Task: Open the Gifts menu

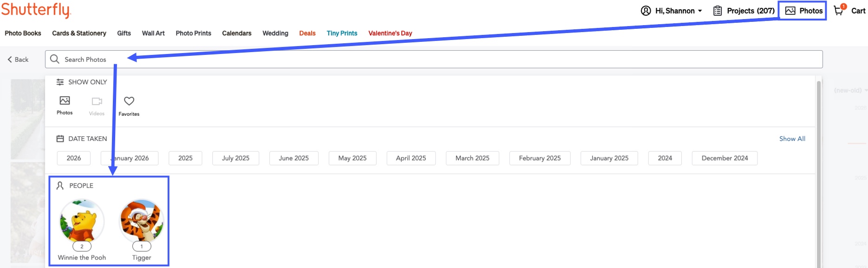Action: pyautogui.click(x=124, y=33)
